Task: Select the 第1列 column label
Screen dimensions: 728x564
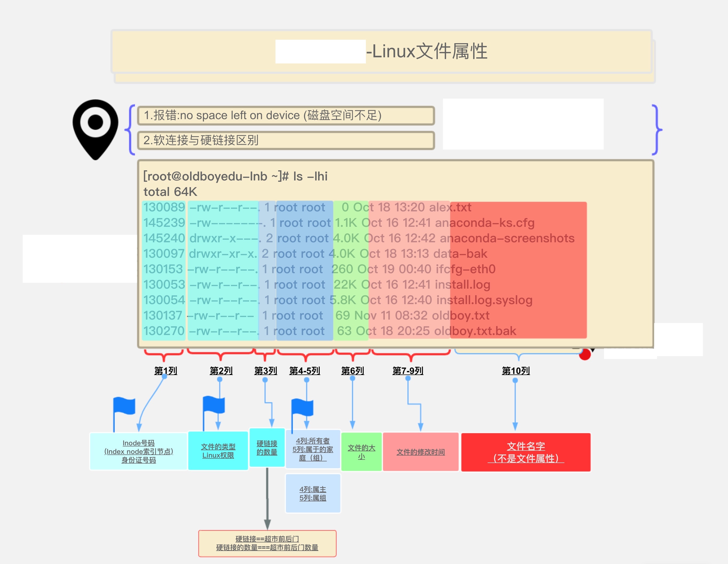Action: point(165,370)
